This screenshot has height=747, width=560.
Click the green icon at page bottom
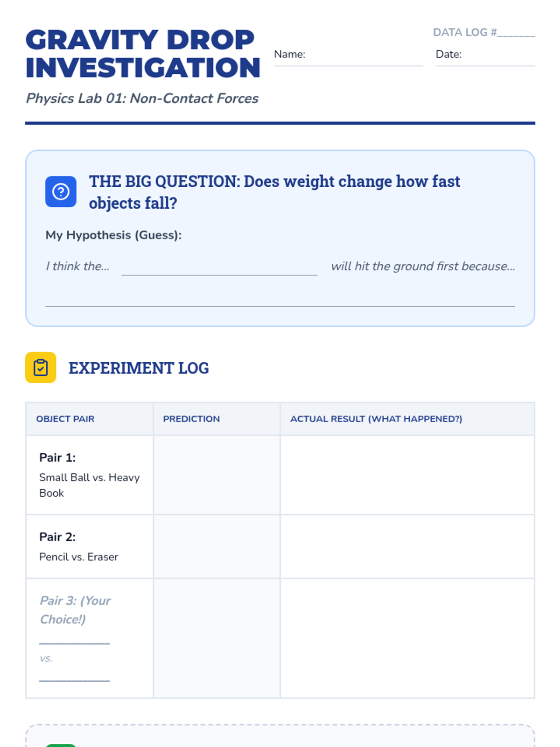pyautogui.click(x=61, y=745)
